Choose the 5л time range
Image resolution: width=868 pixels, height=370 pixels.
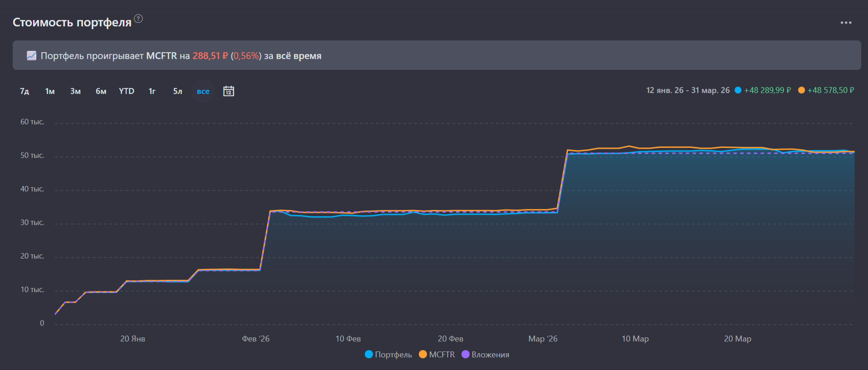pyautogui.click(x=177, y=91)
